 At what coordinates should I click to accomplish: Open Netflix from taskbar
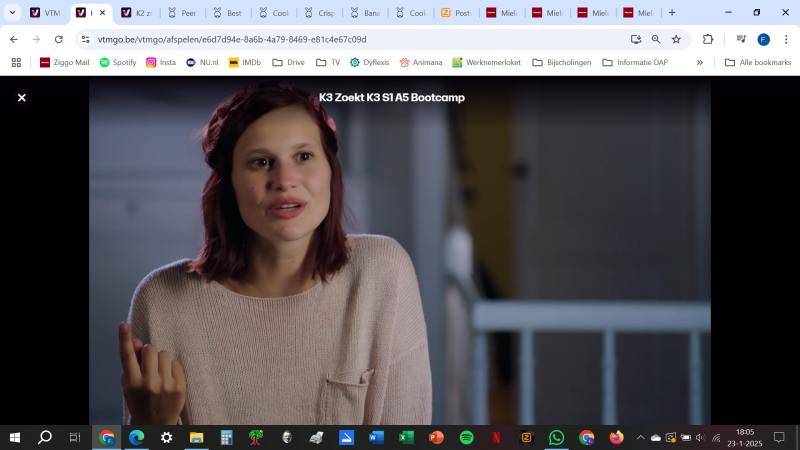[x=496, y=437]
